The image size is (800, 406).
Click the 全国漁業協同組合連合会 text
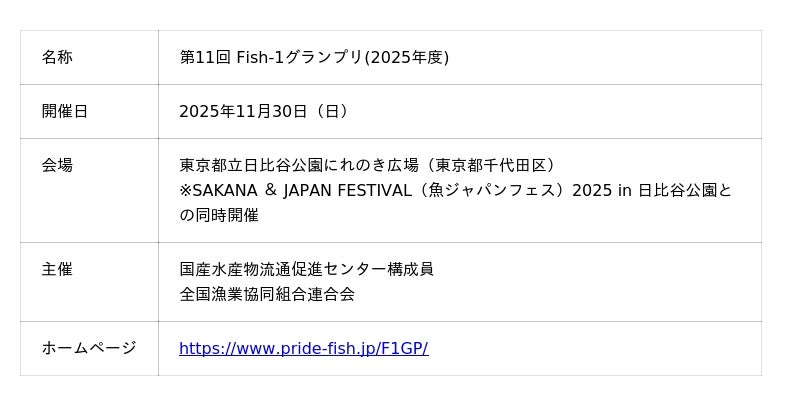coord(267,295)
